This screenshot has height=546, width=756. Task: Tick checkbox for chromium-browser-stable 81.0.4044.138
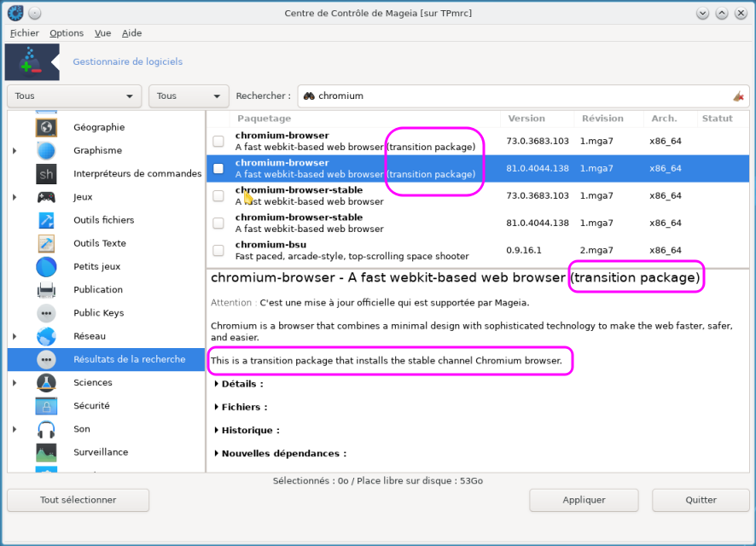click(x=218, y=224)
